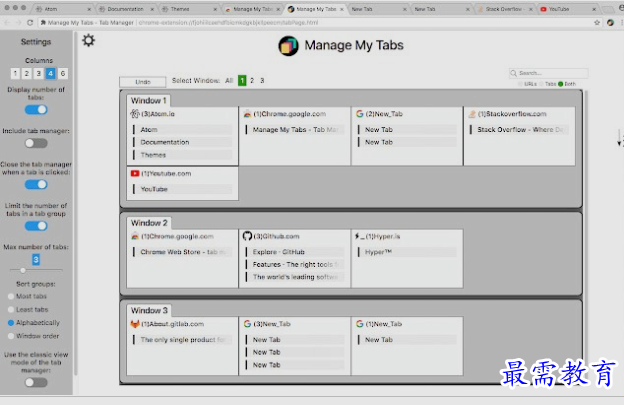Click the extension icon in browser toolbar
The width and height of the screenshot is (624, 405).
coord(610,23)
